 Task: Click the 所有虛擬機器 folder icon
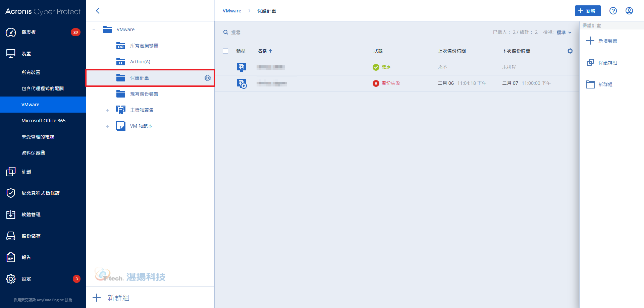pos(121,46)
